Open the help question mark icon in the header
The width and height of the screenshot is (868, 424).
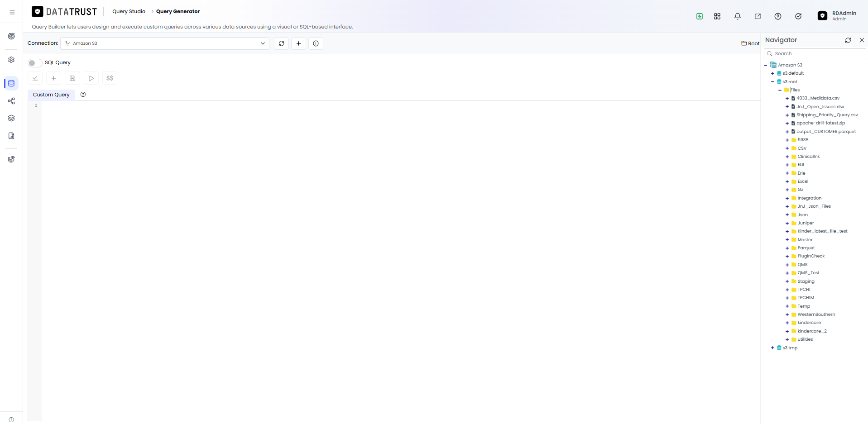(x=778, y=16)
